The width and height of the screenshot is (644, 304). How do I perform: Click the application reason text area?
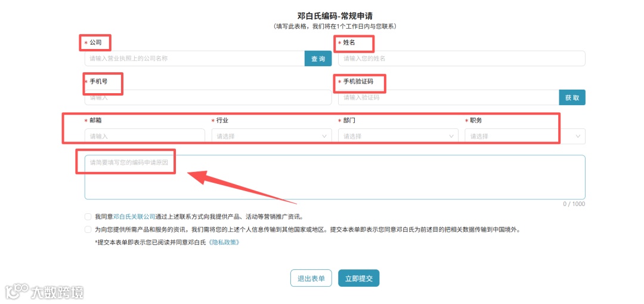[335, 177]
